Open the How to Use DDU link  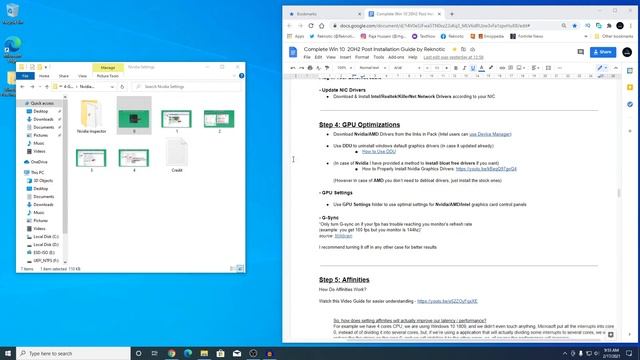378,151
